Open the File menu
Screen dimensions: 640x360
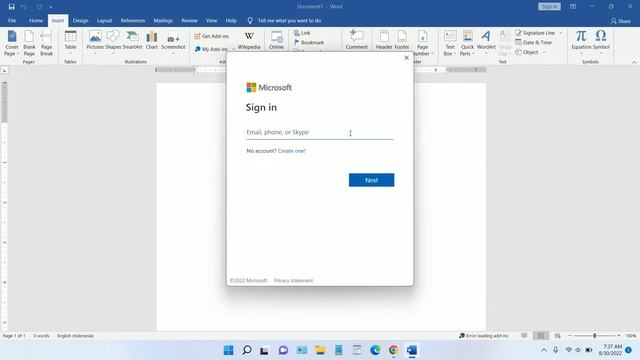(x=12, y=20)
